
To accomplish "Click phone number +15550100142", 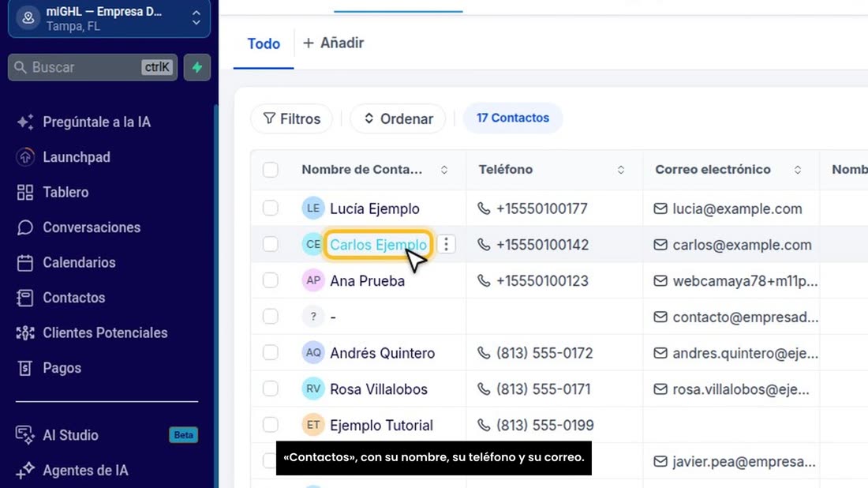I will pos(543,245).
